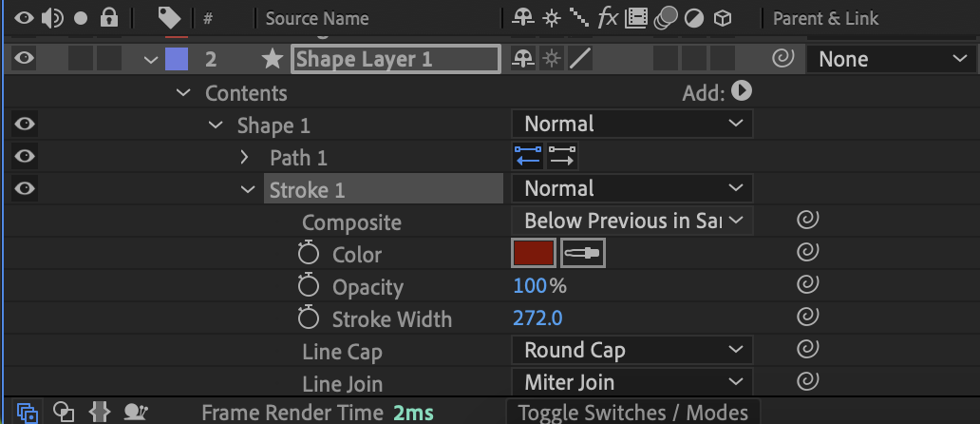Viewport: 980px width, 424px height.
Task: Click the Stroke Width property pick whip
Action: [807, 318]
